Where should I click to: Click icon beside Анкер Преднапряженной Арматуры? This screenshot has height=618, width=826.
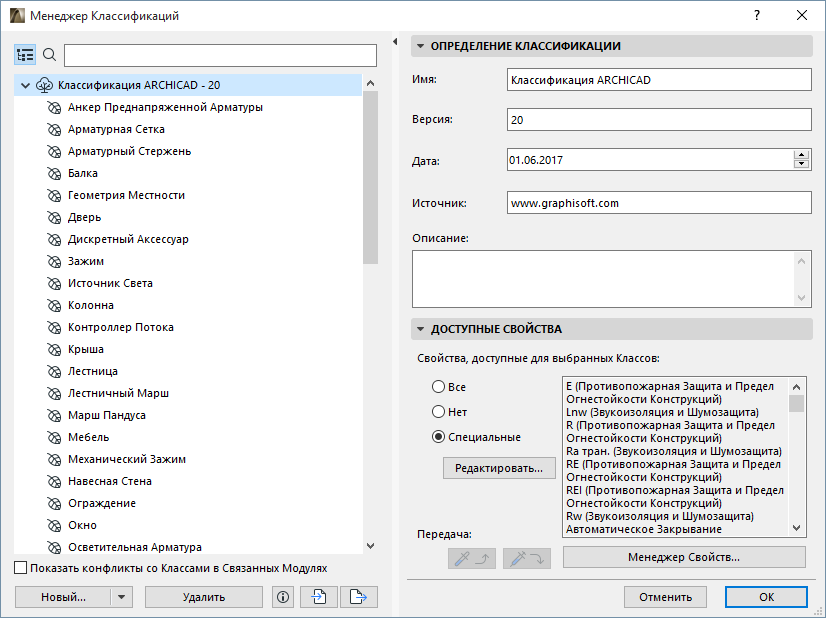click(x=54, y=107)
